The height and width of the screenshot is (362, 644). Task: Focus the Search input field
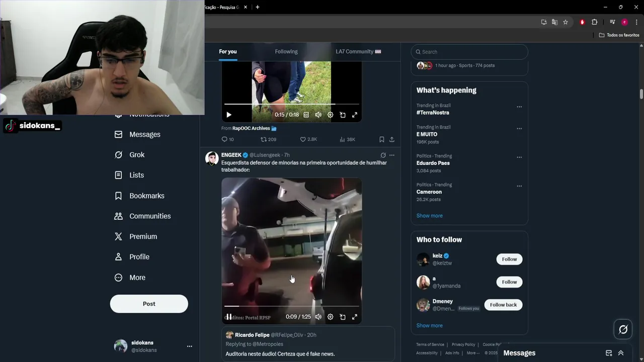click(469, 52)
